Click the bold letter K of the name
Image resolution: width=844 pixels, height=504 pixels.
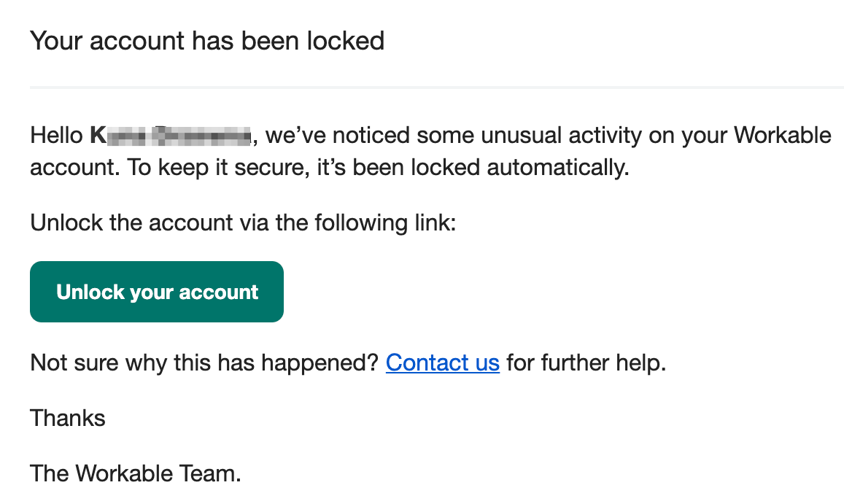(98, 136)
